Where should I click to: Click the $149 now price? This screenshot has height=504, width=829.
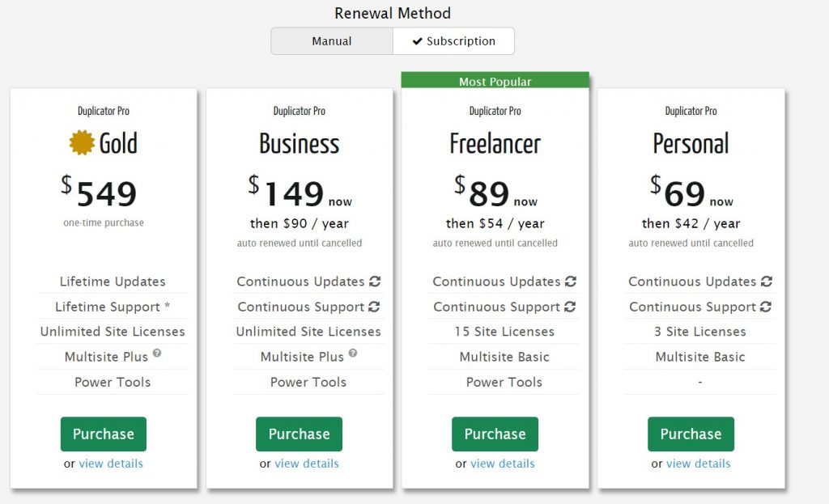click(x=300, y=193)
